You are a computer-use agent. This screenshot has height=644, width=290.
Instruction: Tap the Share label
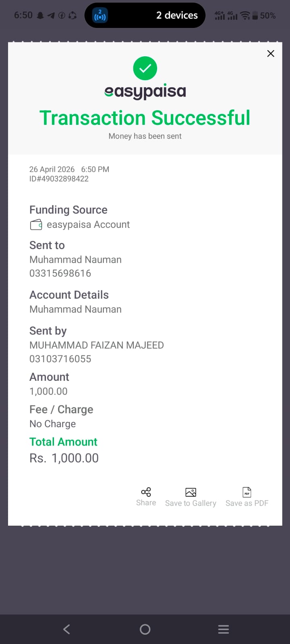pos(146,503)
